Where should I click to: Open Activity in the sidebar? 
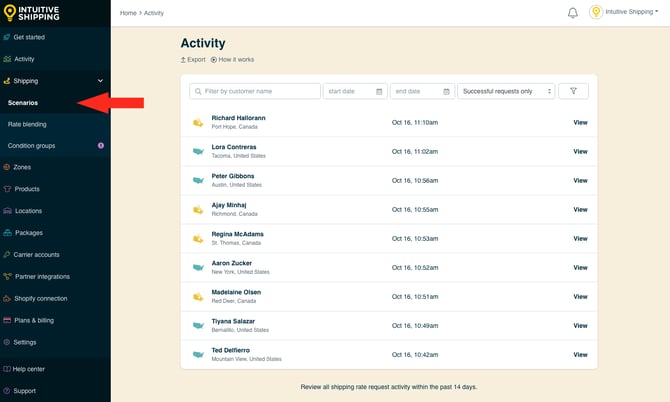pos(24,59)
